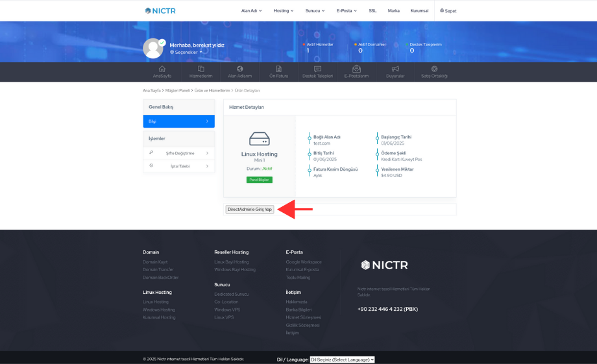The width and height of the screenshot is (597, 364).
Task: Open Kurumsal Hosting footer link
Action: tap(159, 317)
